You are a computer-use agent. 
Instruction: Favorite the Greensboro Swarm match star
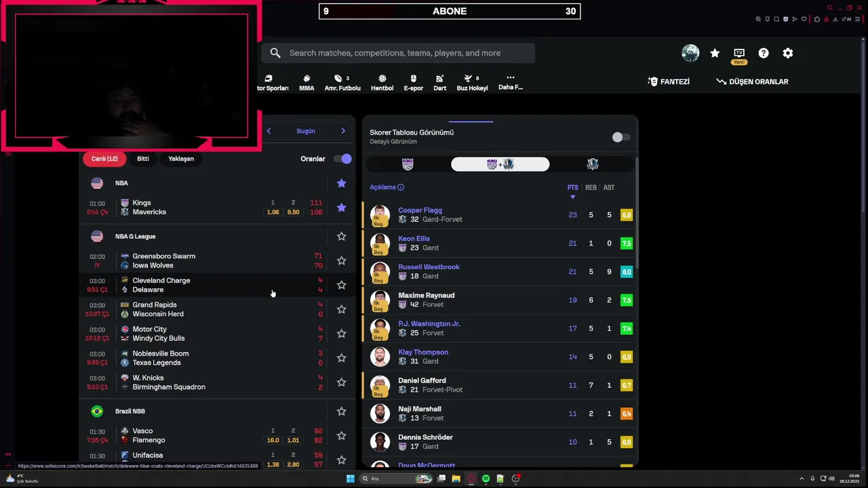click(x=341, y=260)
